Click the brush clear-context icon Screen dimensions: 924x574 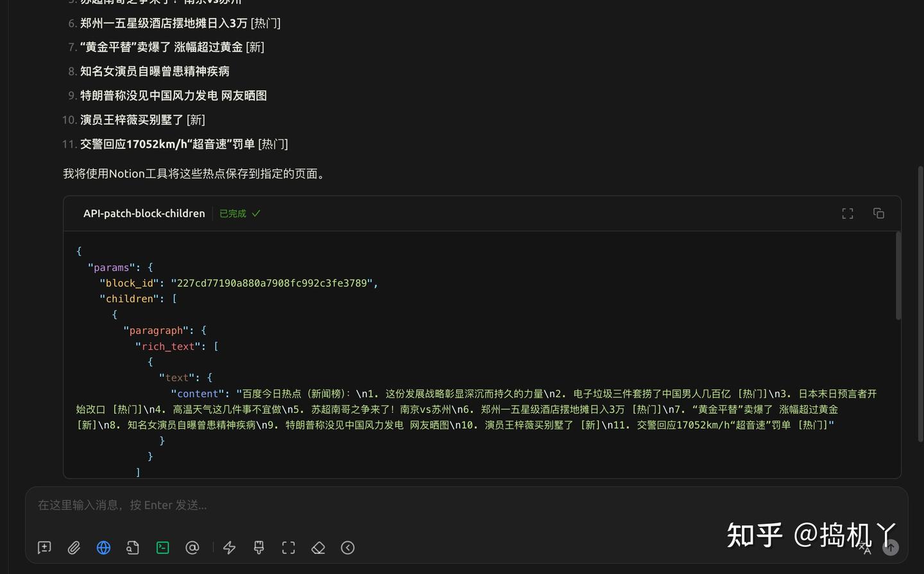coord(259,548)
